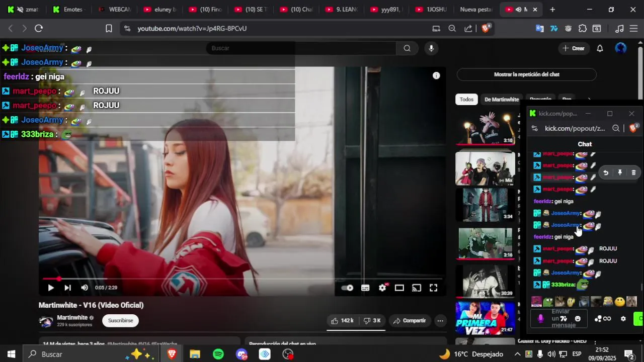The width and height of the screenshot is (644, 362).
Task: Cast video to a TV
Action: tap(417, 288)
